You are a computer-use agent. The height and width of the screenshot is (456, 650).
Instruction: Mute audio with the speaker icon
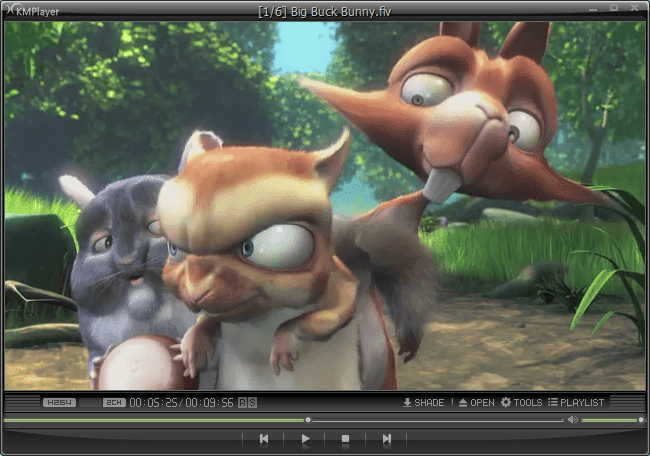pos(573,420)
